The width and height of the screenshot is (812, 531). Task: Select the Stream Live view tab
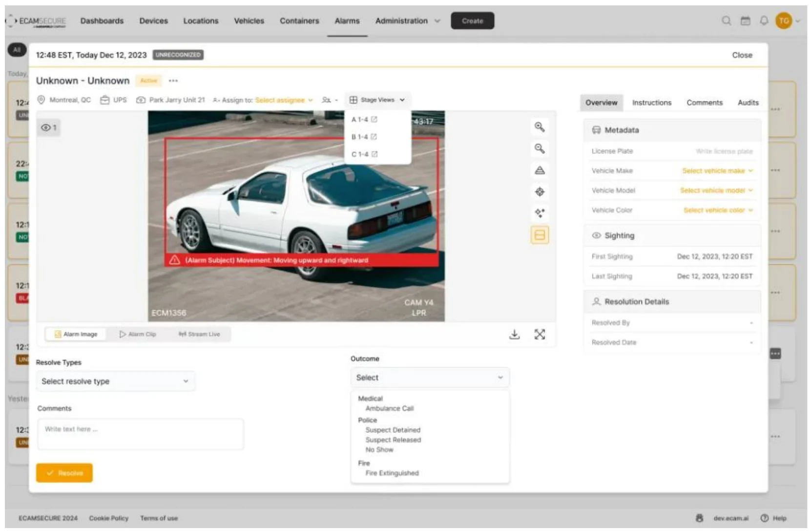199,334
